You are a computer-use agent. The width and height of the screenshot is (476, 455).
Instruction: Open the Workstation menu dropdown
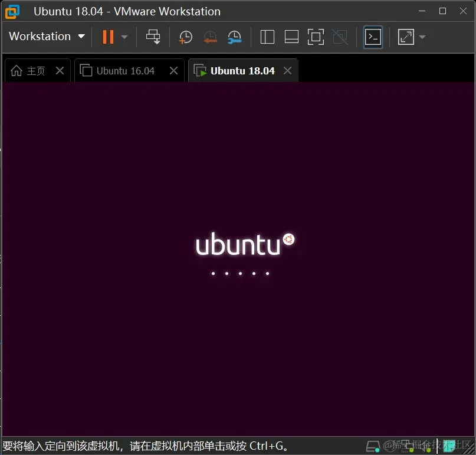pos(47,37)
